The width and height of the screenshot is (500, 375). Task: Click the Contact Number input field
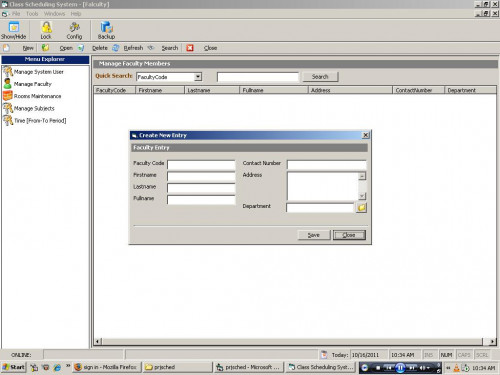point(326,164)
